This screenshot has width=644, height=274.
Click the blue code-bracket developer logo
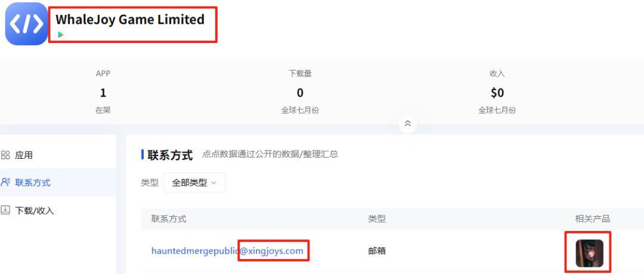click(x=26, y=23)
